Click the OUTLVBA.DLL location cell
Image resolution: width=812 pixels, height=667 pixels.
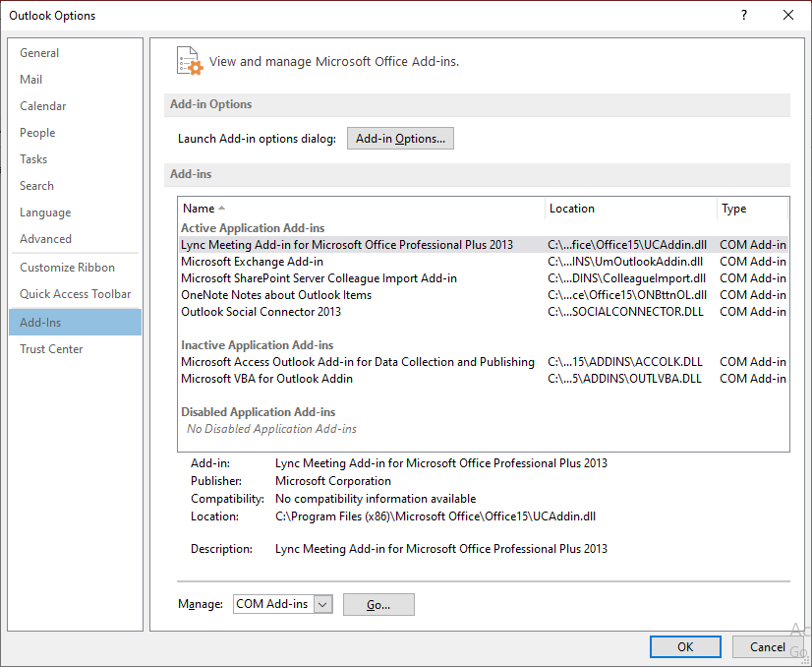(x=624, y=379)
